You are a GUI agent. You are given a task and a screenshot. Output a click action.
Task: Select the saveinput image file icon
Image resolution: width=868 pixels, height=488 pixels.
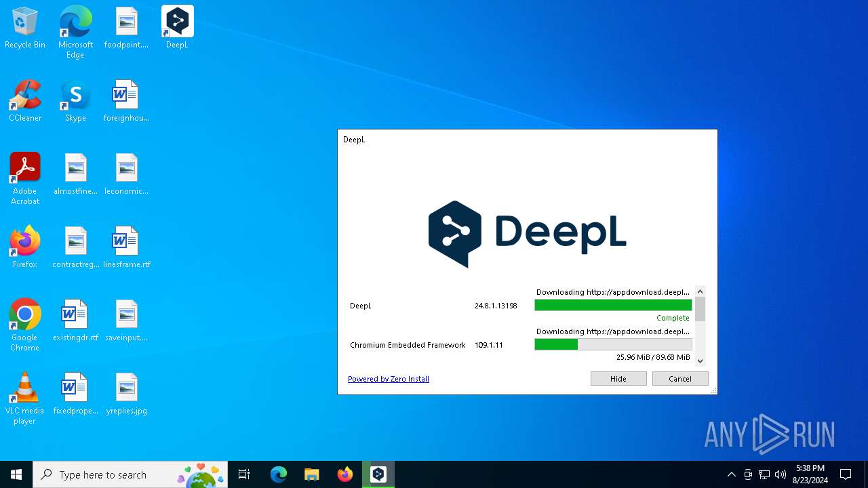coord(126,321)
